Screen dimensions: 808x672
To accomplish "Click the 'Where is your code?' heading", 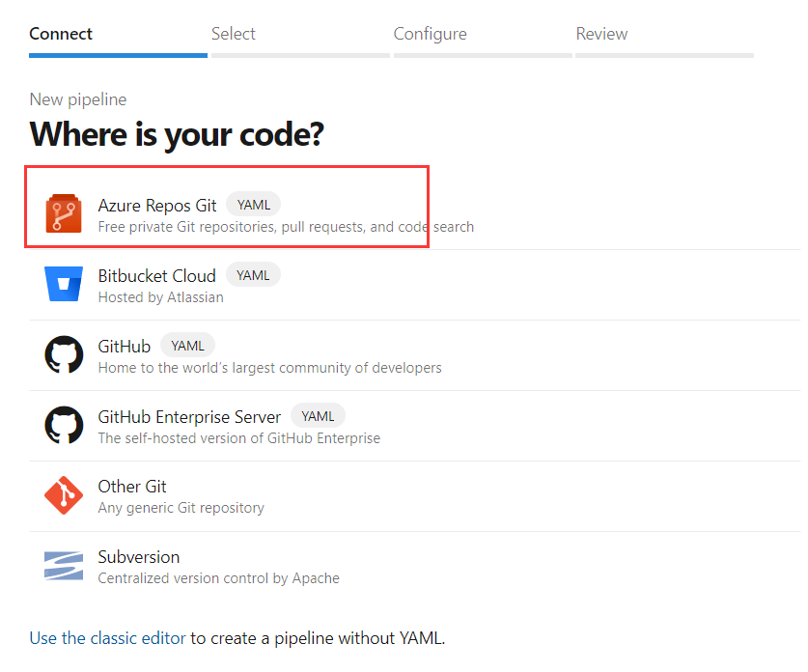I will point(177,134).
